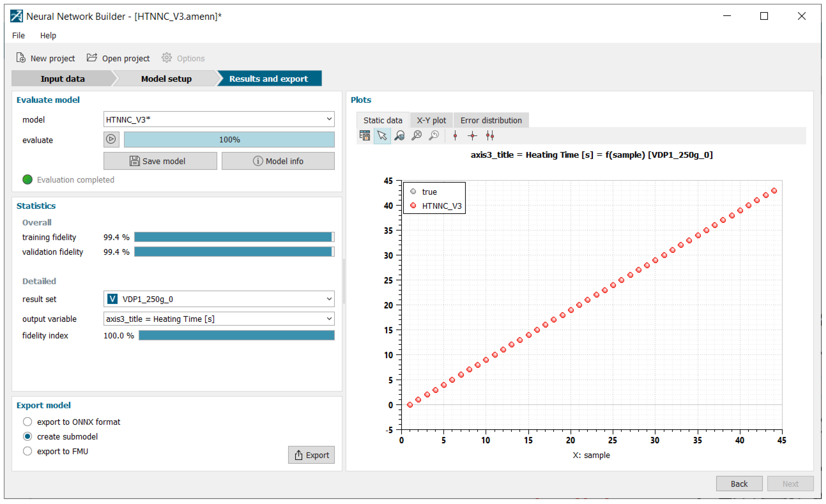Click the evaluate 100% progress bar

coord(229,139)
